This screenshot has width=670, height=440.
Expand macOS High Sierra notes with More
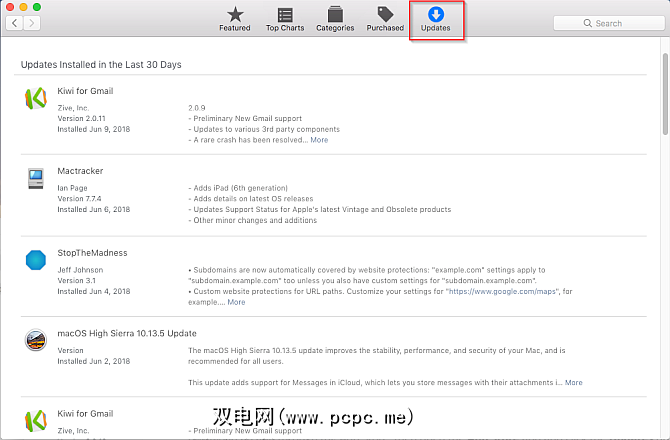573,382
